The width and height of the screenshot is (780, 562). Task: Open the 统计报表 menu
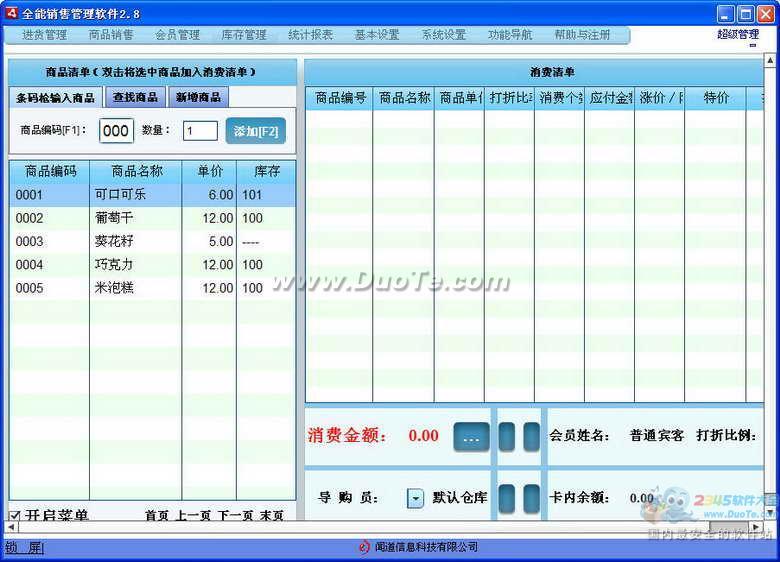pos(310,35)
